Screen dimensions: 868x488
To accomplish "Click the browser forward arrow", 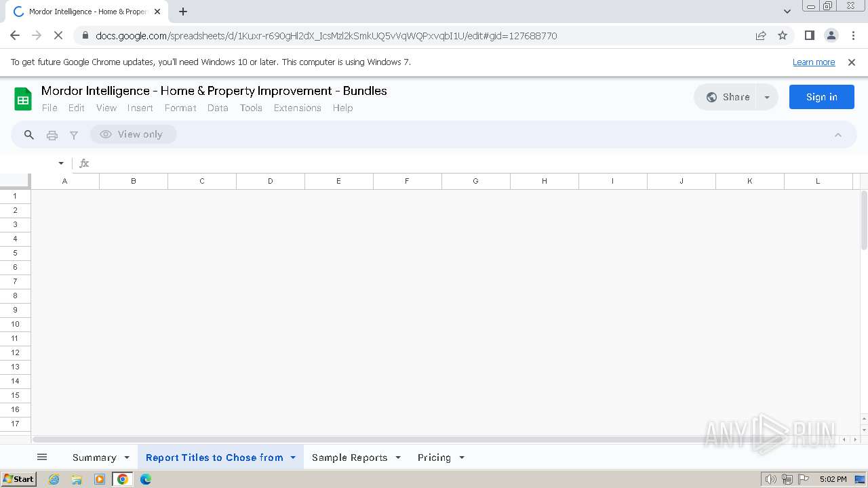I will tap(37, 35).
